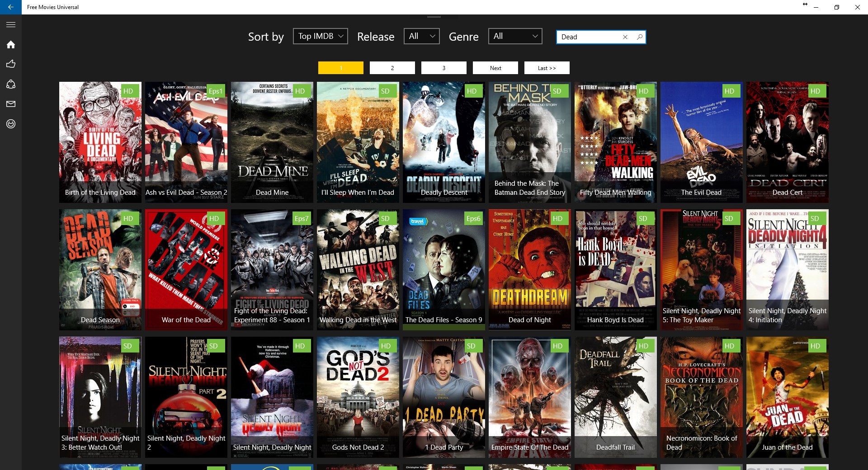Open Birth of the Living Dead poster

click(100, 142)
